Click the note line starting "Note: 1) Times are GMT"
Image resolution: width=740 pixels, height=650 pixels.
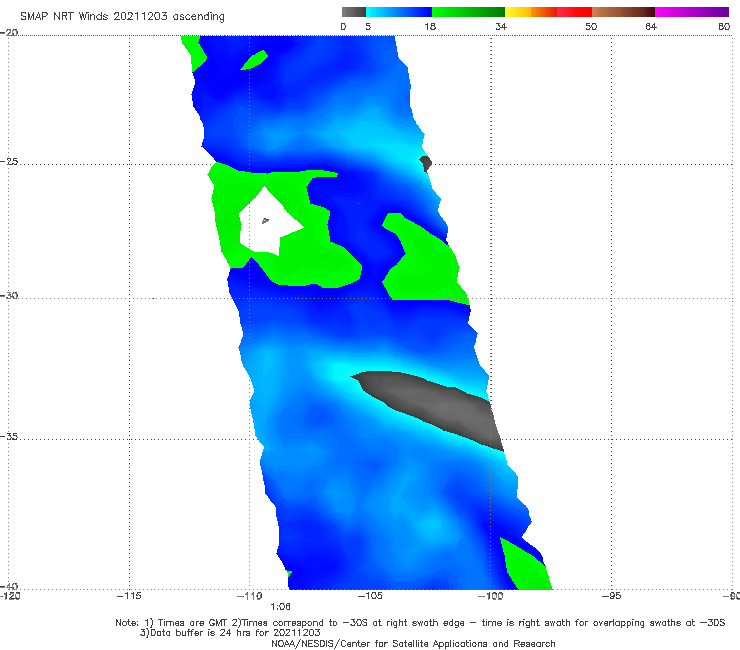pos(420,623)
